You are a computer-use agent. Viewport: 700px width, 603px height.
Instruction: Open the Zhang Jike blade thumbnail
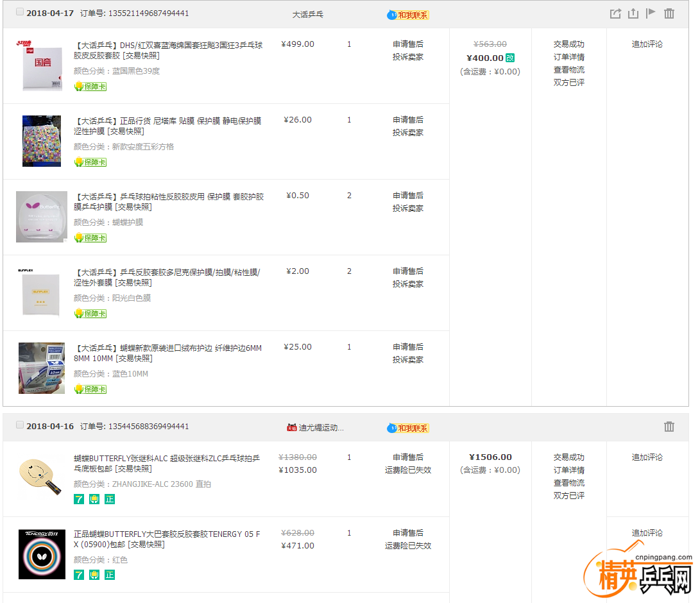pos(42,476)
